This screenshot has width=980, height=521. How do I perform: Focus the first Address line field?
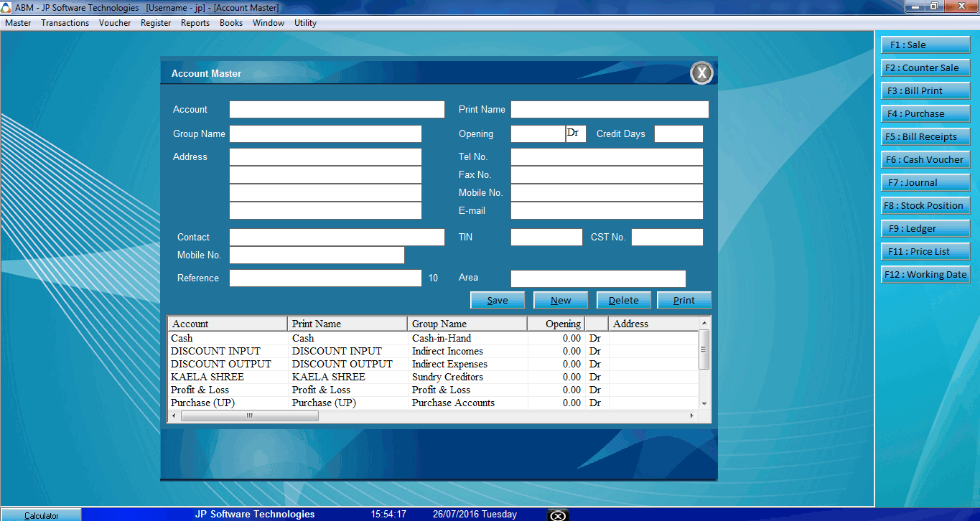click(x=325, y=156)
